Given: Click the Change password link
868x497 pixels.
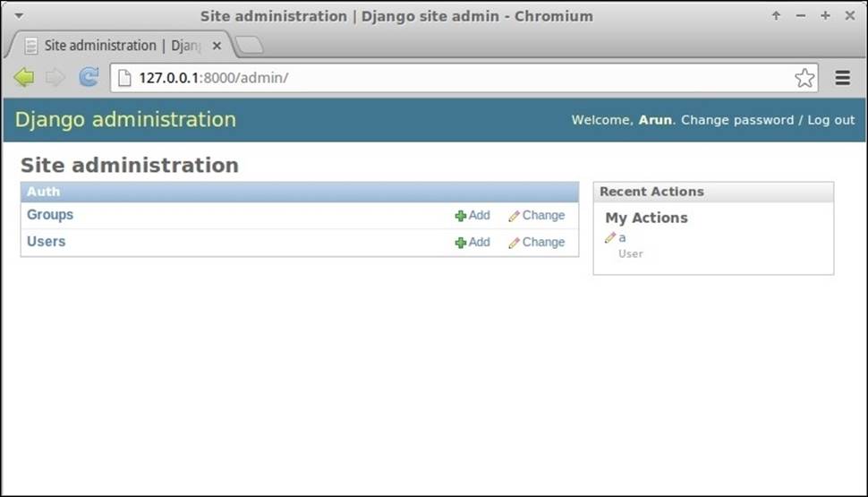Looking at the screenshot, I should (736, 120).
